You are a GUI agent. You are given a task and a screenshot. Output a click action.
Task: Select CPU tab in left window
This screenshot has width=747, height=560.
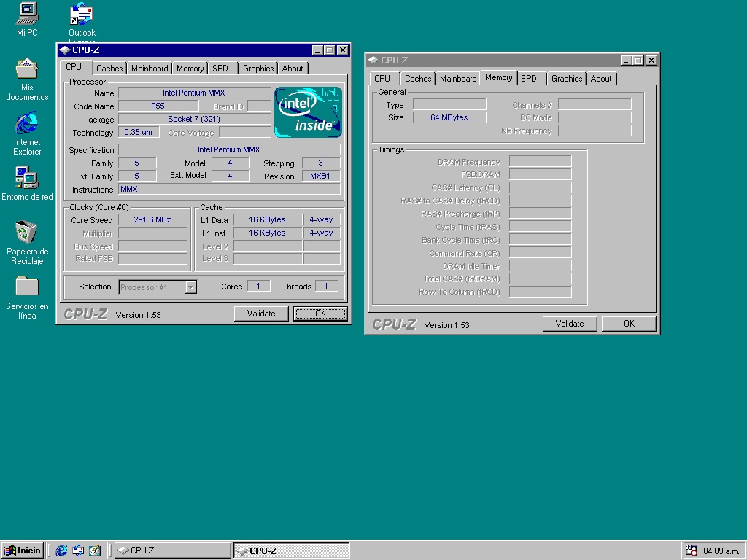pos(74,67)
